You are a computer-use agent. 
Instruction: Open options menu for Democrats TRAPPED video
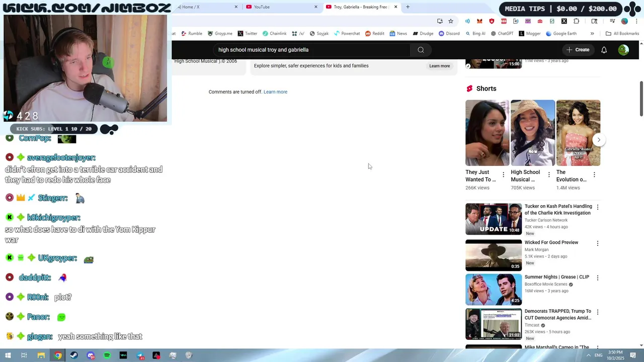(x=598, y=312)
